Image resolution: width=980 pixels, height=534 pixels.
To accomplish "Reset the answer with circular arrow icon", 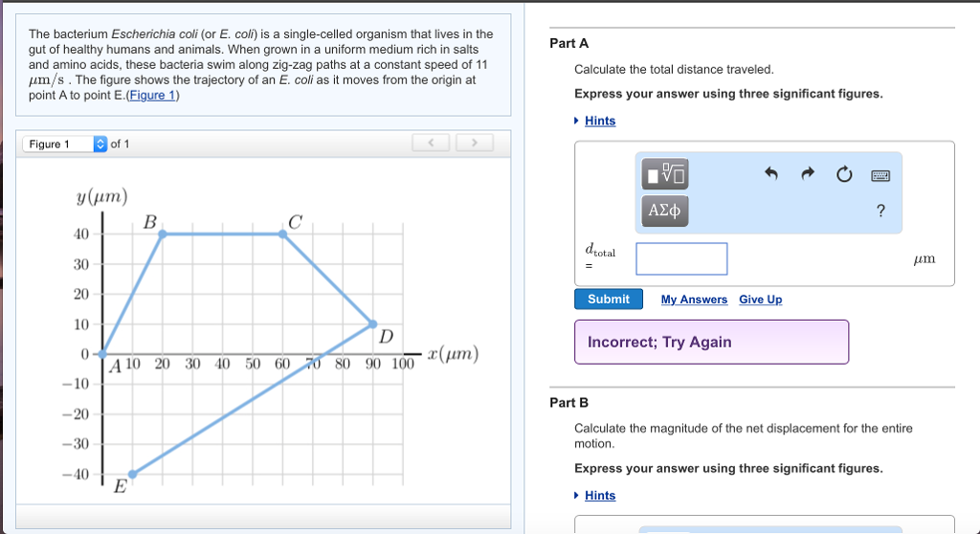I will 844,174.
